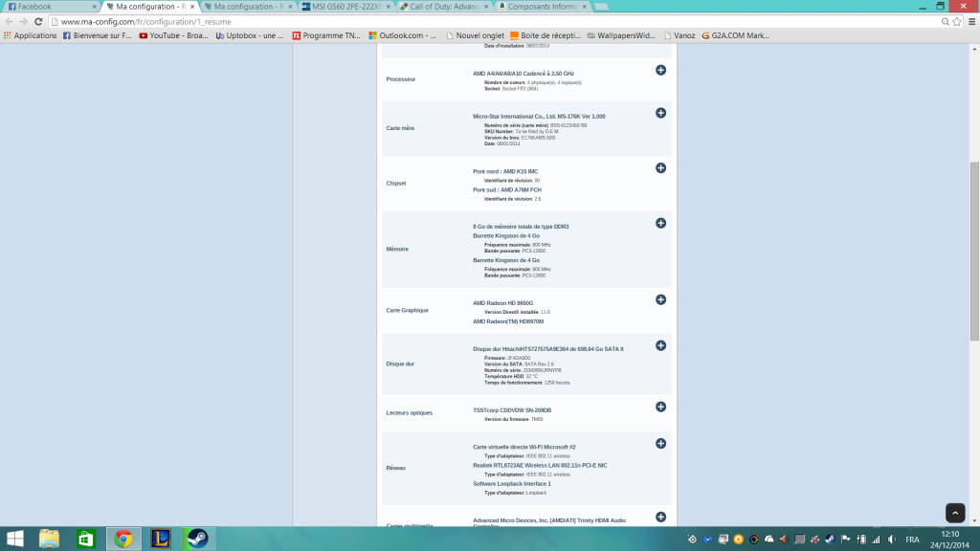
Task: Open the Uptobox bookmark
Action: [250, 35]
